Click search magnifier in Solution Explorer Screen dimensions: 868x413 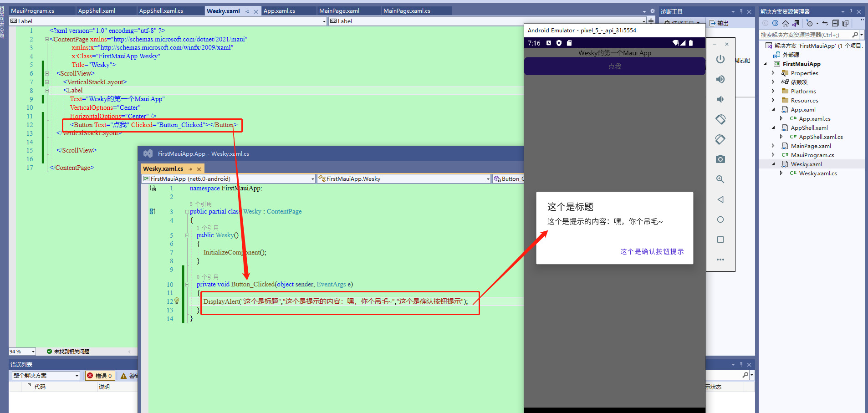[855, 35]
